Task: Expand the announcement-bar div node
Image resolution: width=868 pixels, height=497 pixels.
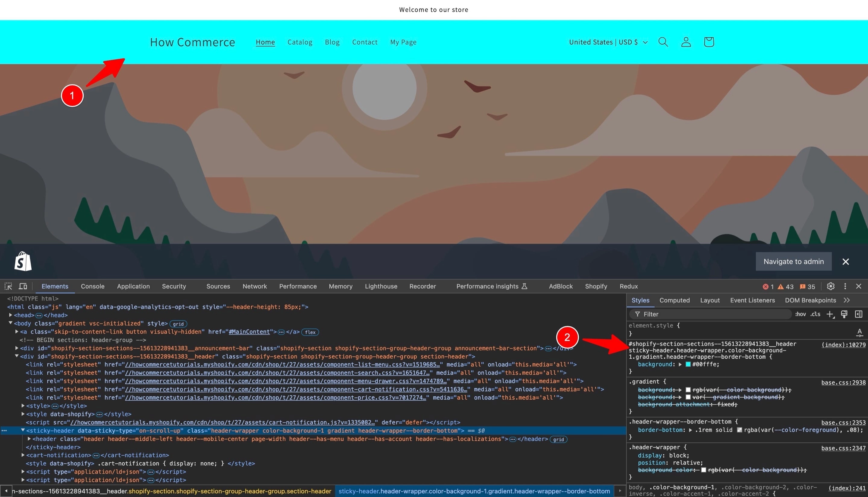Action: pyautogui.click(x=17, y=348)
